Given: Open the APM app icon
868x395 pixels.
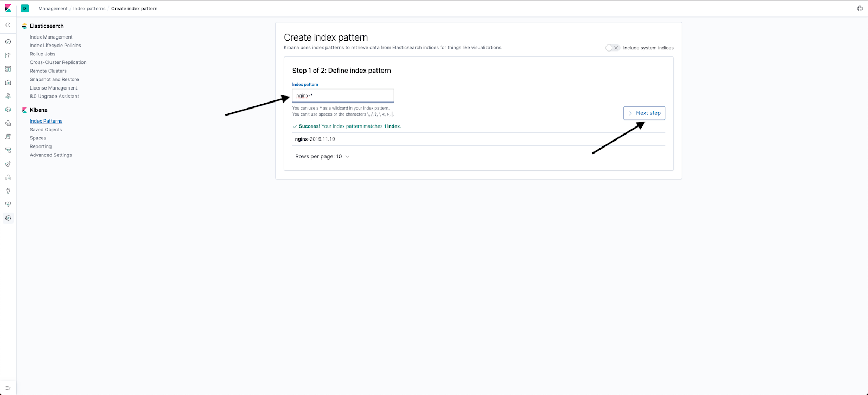Looking at the screenshot, I should tap(8, 150).
